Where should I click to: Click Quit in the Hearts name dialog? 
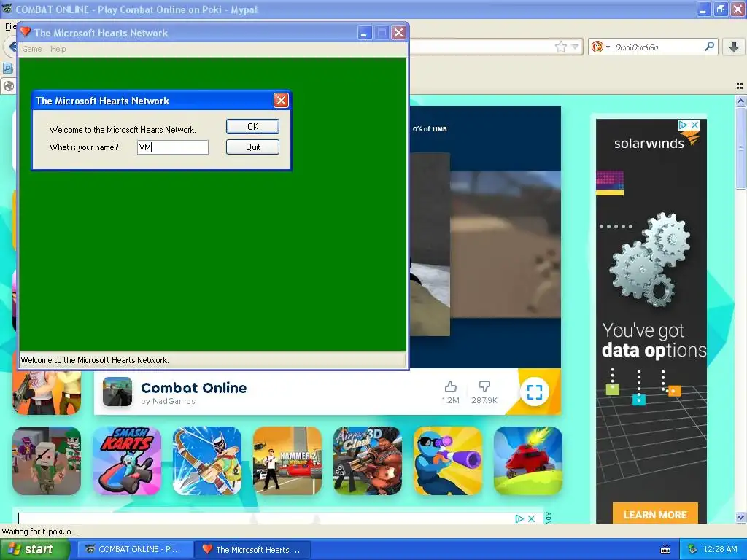click(x=252, y=147)
